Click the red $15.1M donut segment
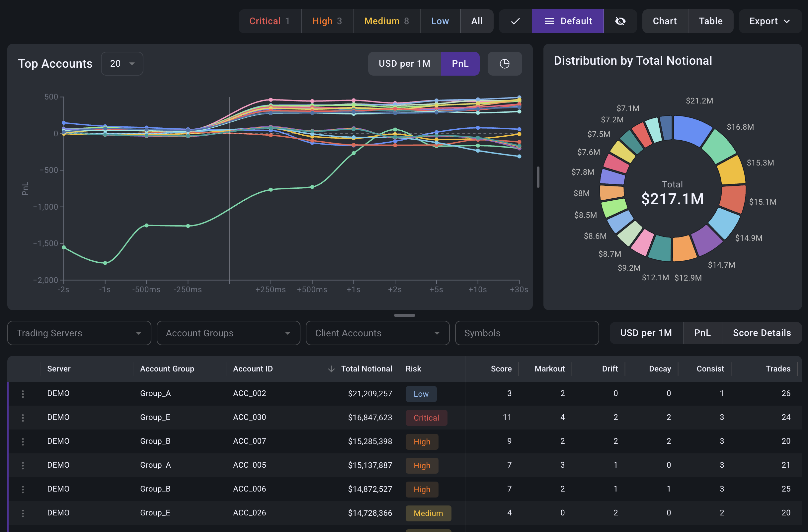Viewport: 808px width, 532px height. coord(733,200)
